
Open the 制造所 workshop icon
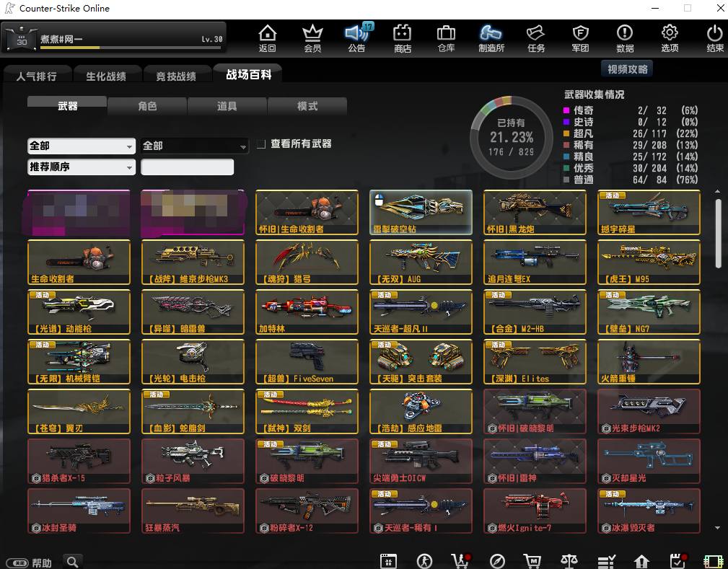[491, 38]
